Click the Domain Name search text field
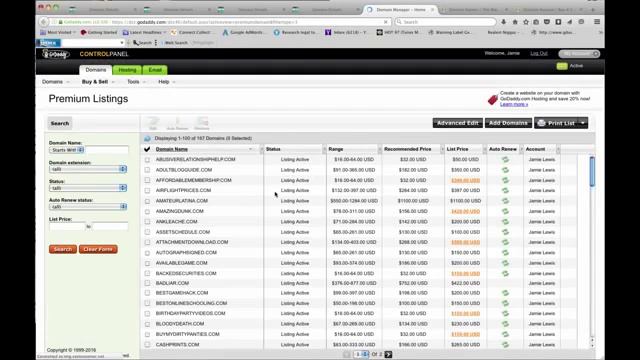The image size is (640, 360). [107, 150]
